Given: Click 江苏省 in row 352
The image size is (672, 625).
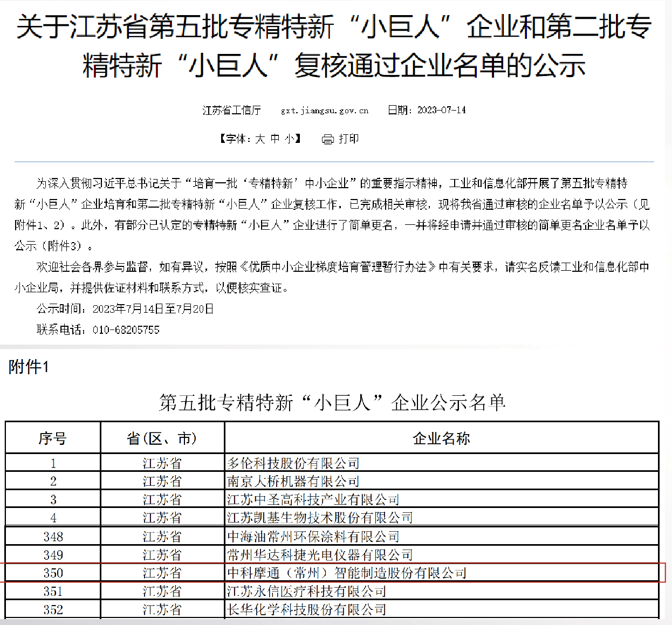Looking at the screenshot, I should tap(162, 609).
